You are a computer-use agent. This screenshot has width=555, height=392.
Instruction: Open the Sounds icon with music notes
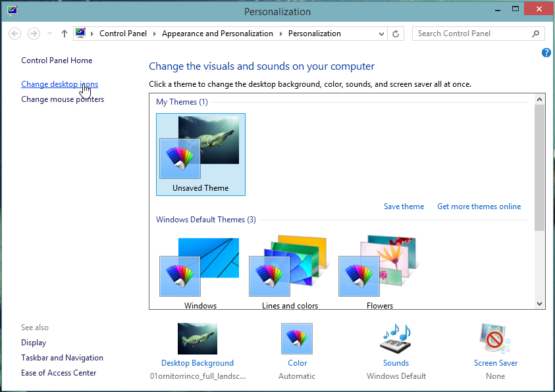[x=396, y=339]
